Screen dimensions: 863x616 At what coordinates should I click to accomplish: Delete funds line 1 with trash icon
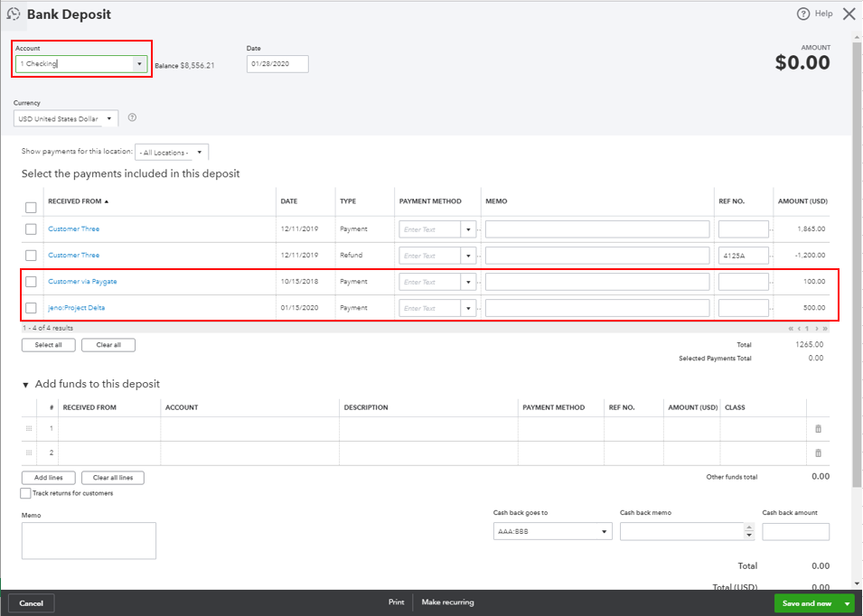point(818,426)
